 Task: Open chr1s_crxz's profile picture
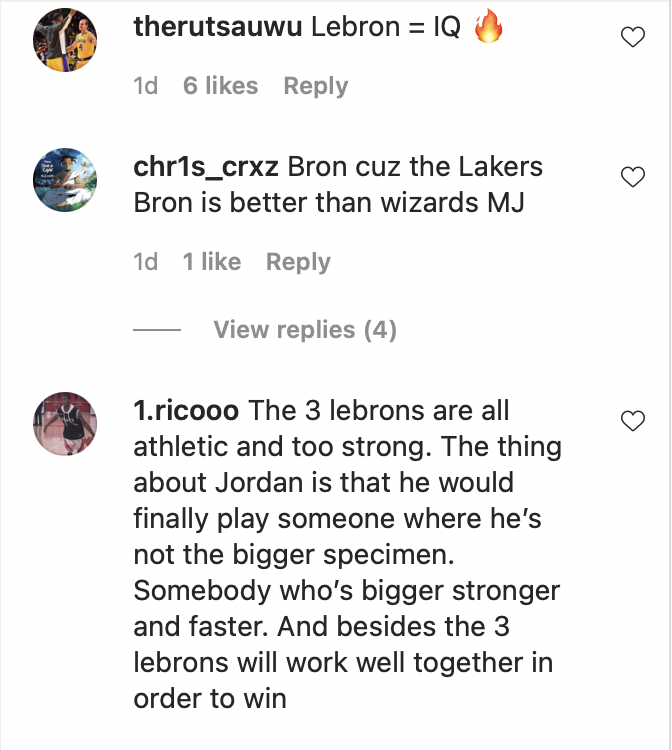65,180
